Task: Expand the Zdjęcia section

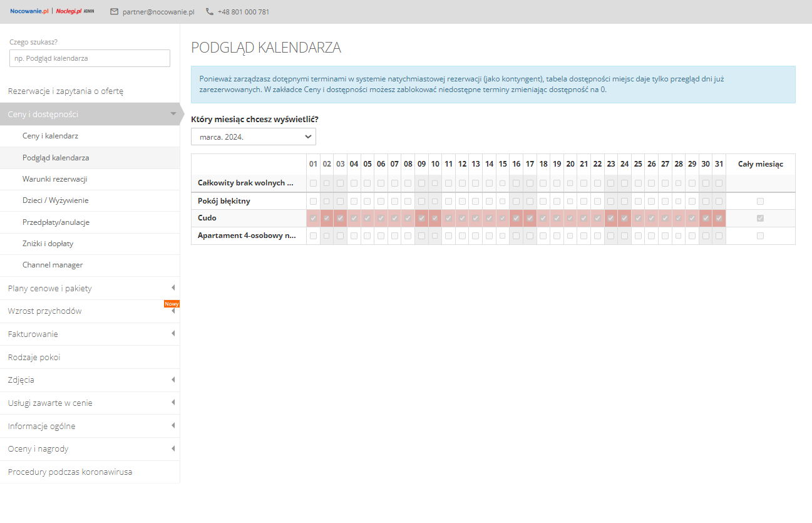Action: [x=173, y=380]
